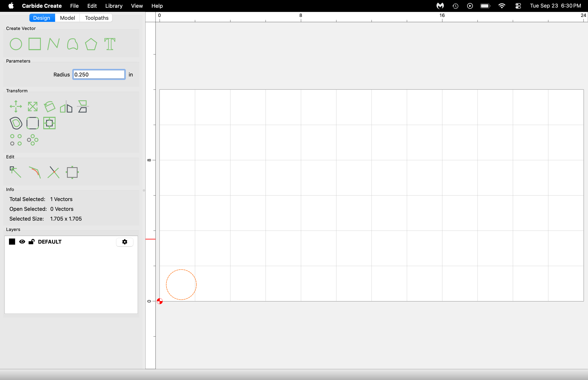Activate the Text creation tool
This screenshot has width=588, height=380.
click(x=110, y=44)
